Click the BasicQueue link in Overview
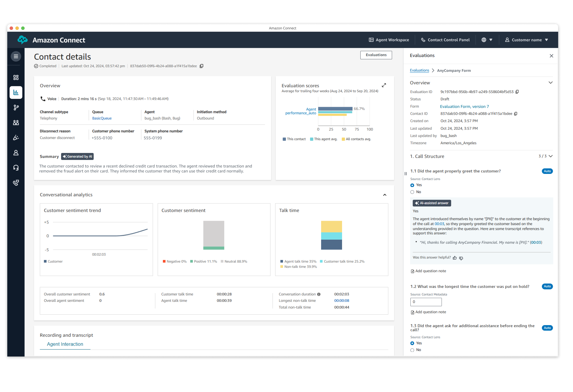Viewport: 573px width, 392px height. click(x=102, y=118)
